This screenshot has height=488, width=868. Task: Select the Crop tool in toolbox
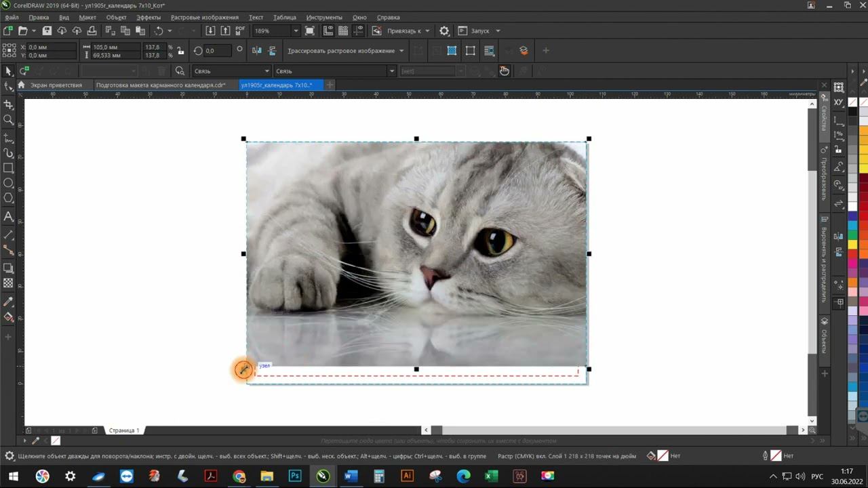9,104
